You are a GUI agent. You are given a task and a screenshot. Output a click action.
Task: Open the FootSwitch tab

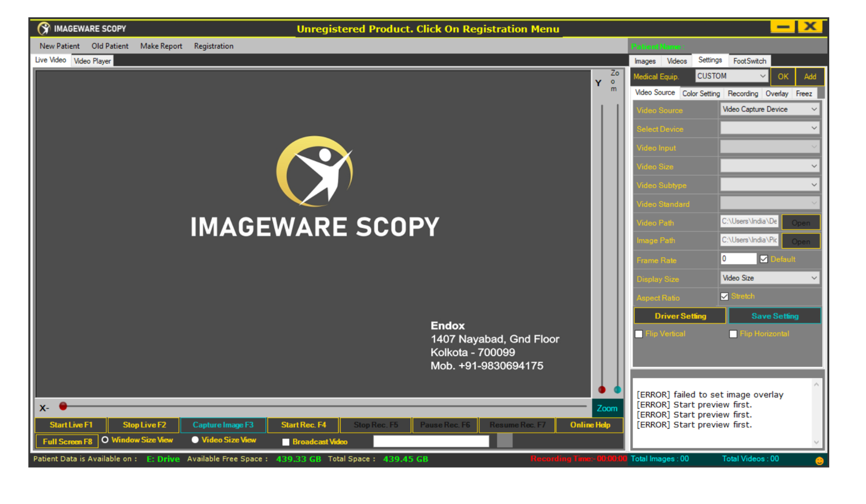click(x=749, y=61)
